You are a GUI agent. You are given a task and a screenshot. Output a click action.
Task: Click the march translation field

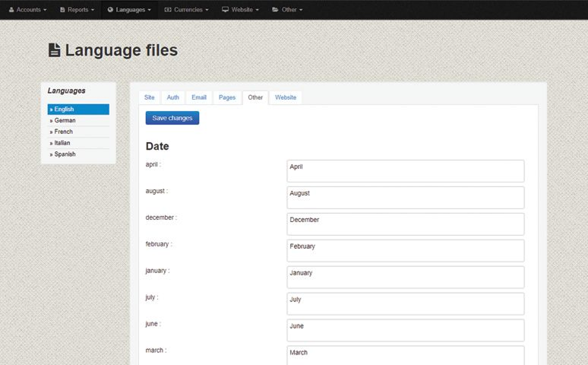(406, 356)
